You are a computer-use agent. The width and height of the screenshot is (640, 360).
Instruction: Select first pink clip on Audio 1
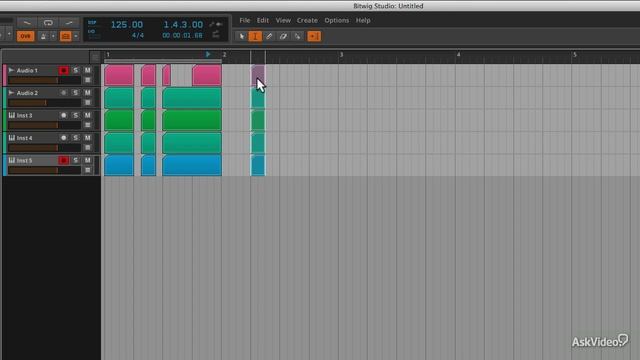click(x=119, y=75)
